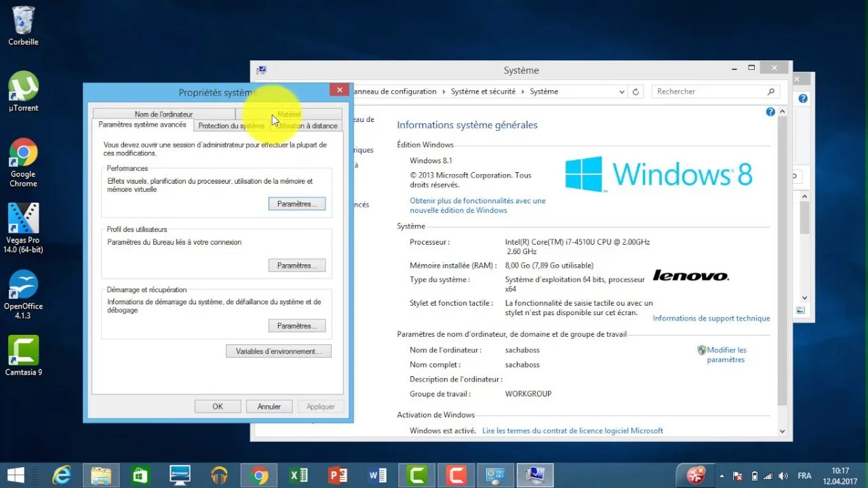
Task: Expand breadcrumb arrow before Système
Action: pos(524,91)
